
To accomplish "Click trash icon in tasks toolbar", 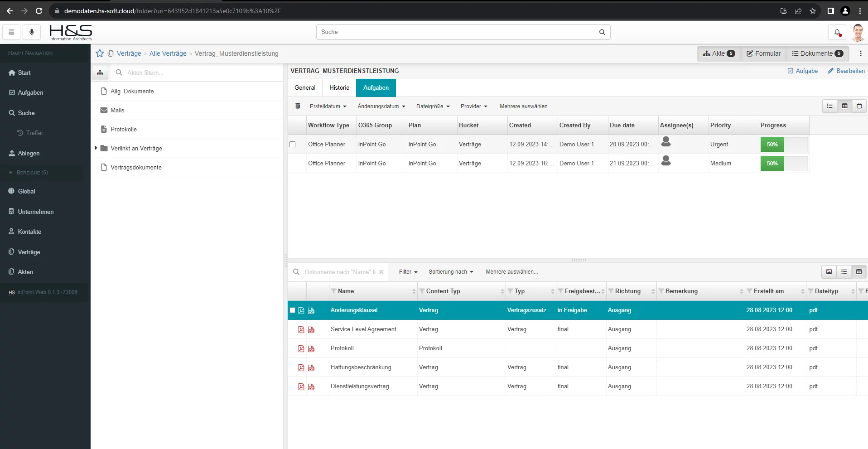I will pos(298,106).
